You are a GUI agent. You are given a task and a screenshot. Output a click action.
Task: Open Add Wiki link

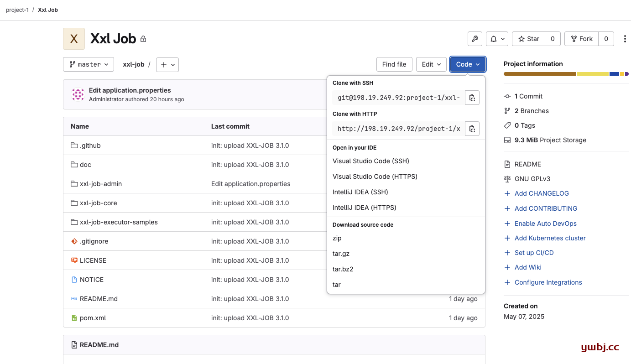pyautogui.click(x=528, y=267)
